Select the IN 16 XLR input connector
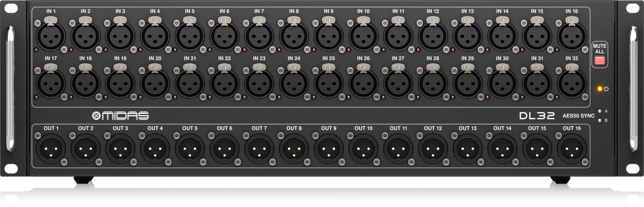 pyautogui.click(x=572, y=36)
